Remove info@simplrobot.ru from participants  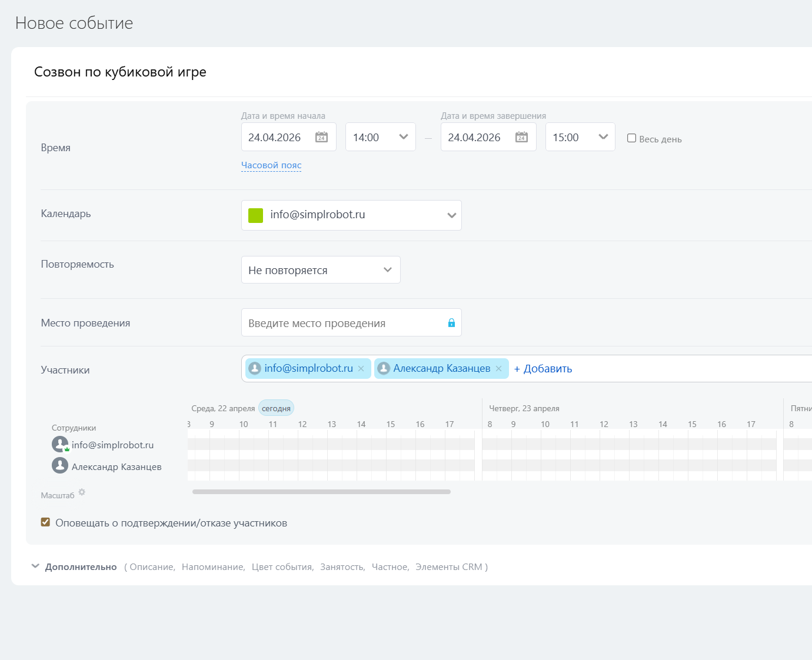pyautogui.click(x=361, y=369)
